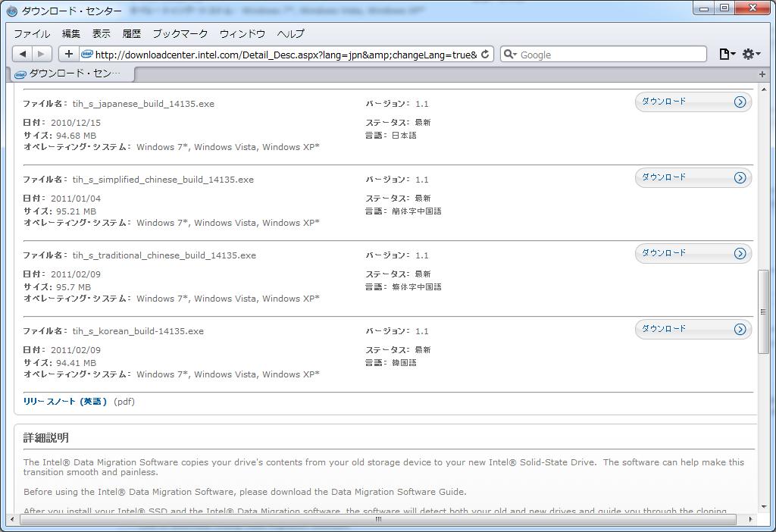
Task: Open the ヘルプ menu
Action: (x=290, y=33)
